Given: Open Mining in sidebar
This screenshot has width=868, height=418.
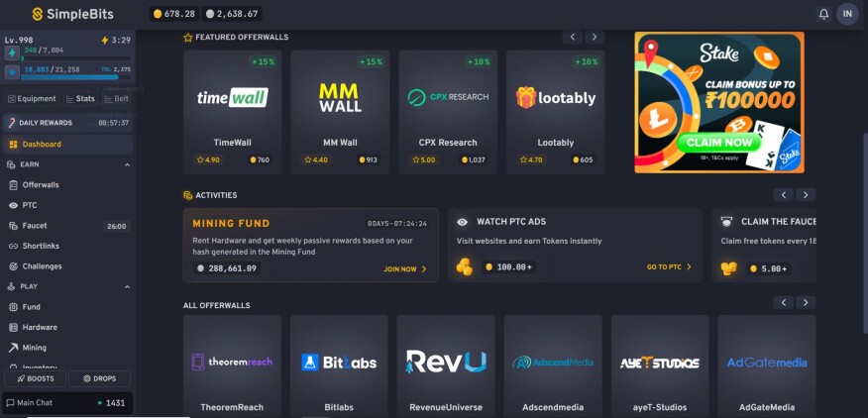Looking at the screenshot, I should coord(67,348).
